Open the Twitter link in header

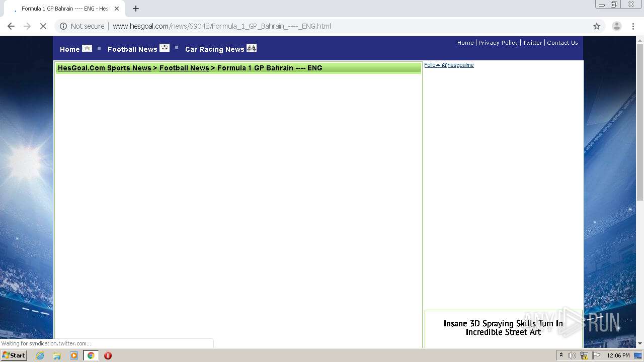point(532,43)
